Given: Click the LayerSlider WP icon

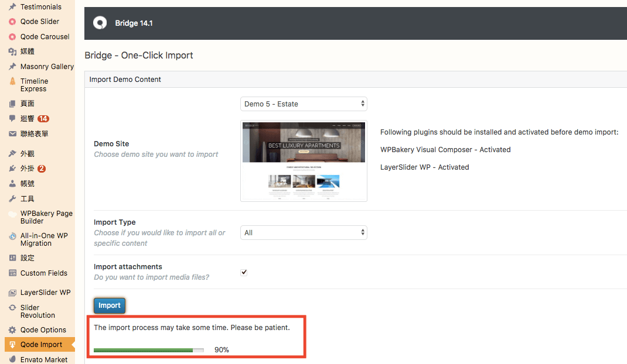Looking at the screenshot, I should [x=12, y=293].
